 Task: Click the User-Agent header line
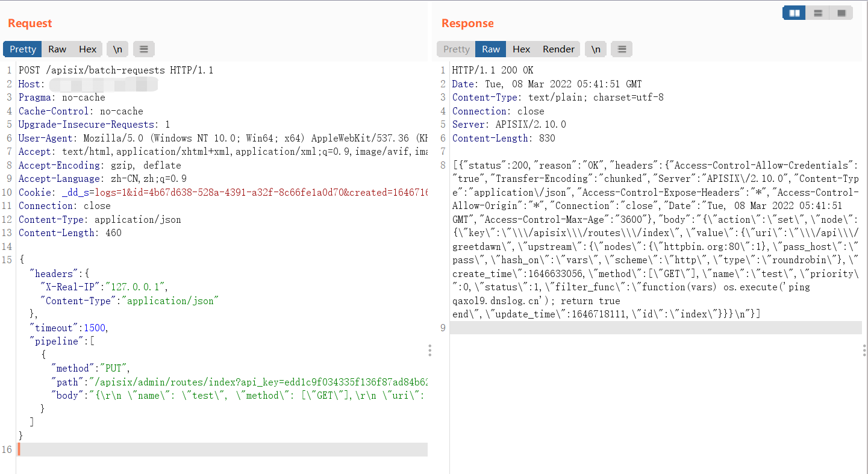(x=223, y=139)
